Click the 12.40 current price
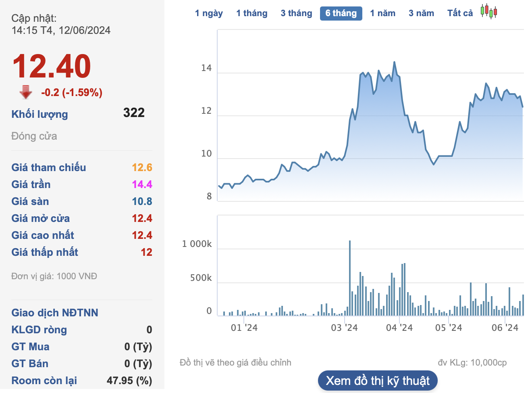 click(x=52, y=67)
